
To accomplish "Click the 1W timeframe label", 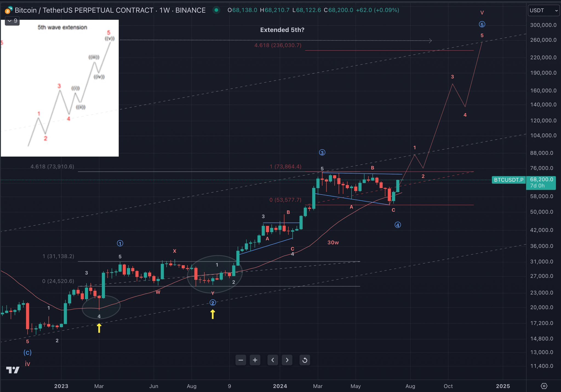I will [165, 10].
